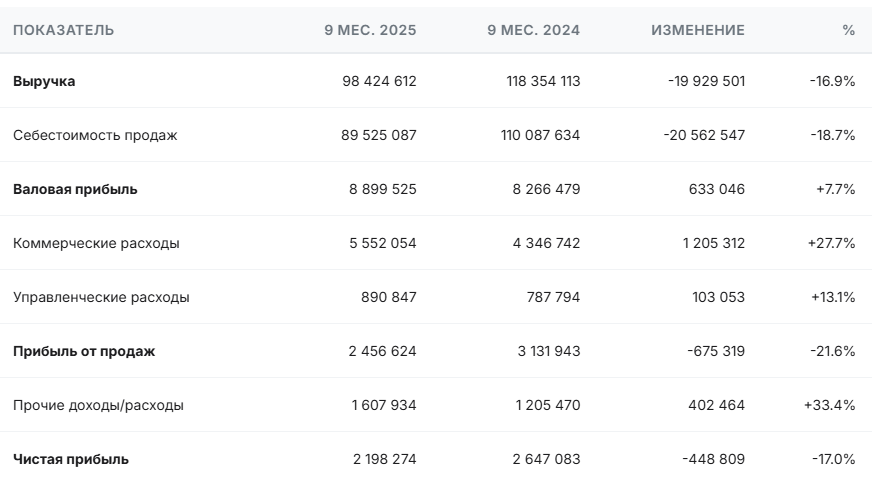Click the gross profit change 633 046
Viewport: 876px width, 487px height.
717,189
